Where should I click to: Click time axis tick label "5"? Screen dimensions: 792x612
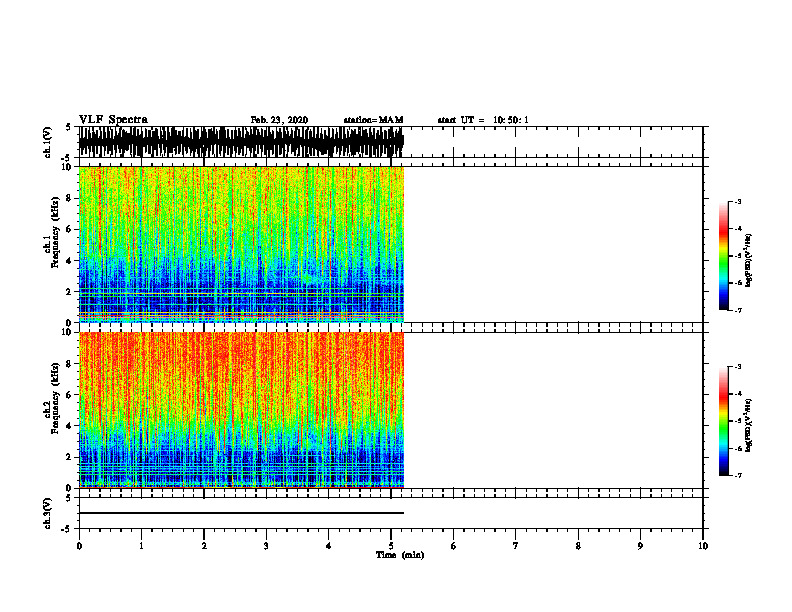[x=391, y=546]
